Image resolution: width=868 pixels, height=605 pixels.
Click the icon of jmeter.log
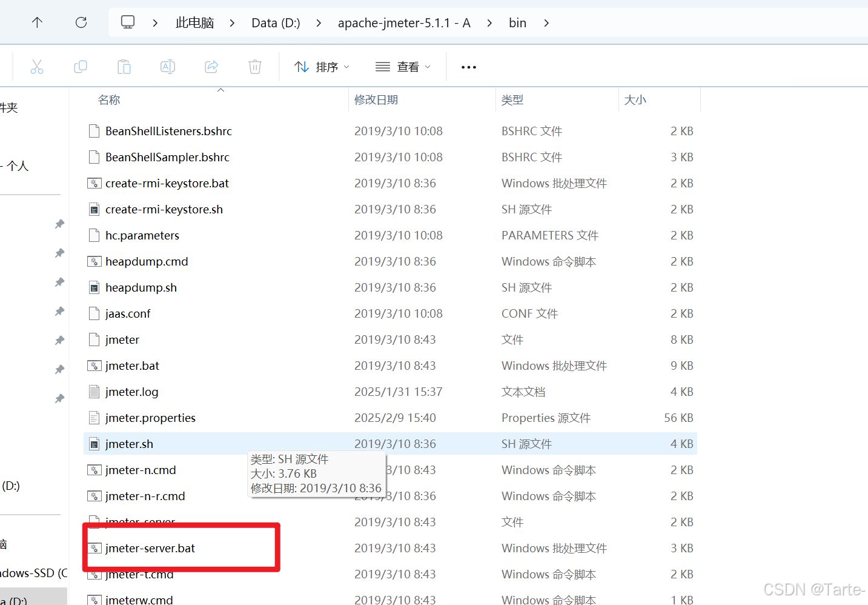pyautogui.click(x=94, y=392)
